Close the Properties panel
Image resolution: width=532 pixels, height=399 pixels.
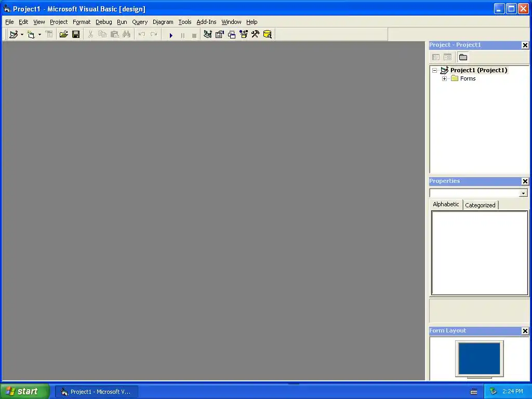point(525,181)
